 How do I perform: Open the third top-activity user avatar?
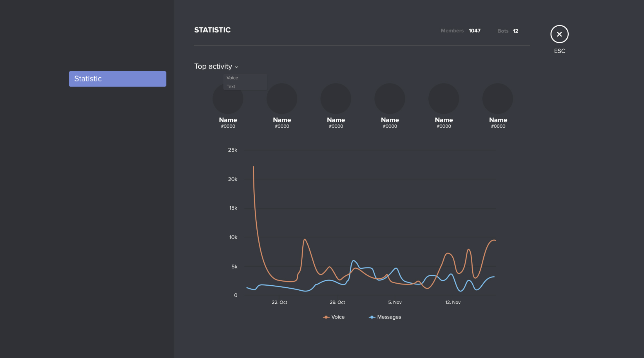pyautogui.click(x=336, y=99)
